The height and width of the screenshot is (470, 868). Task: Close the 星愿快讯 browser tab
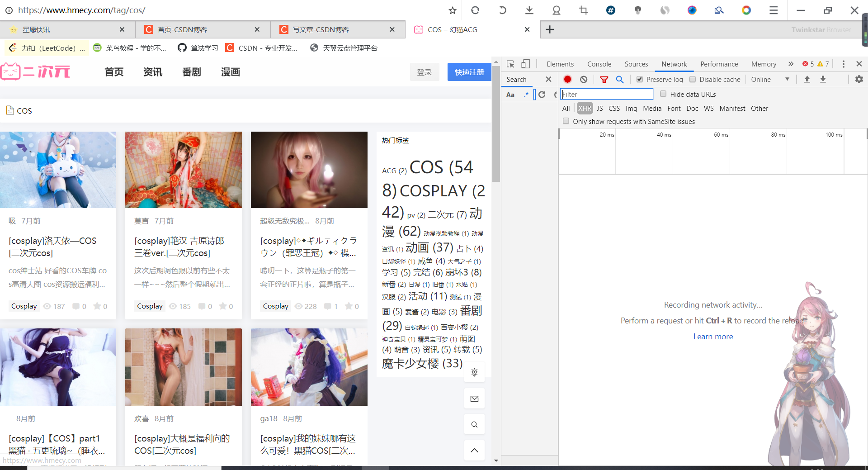[122, 29]
